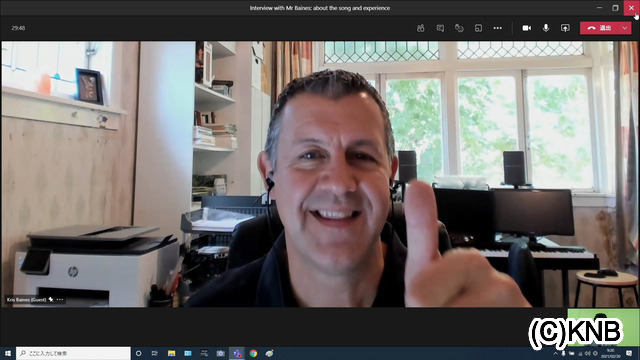Open Task View from the taskbar
Viewport: 640px width, 360px height.
click(155, 353)
